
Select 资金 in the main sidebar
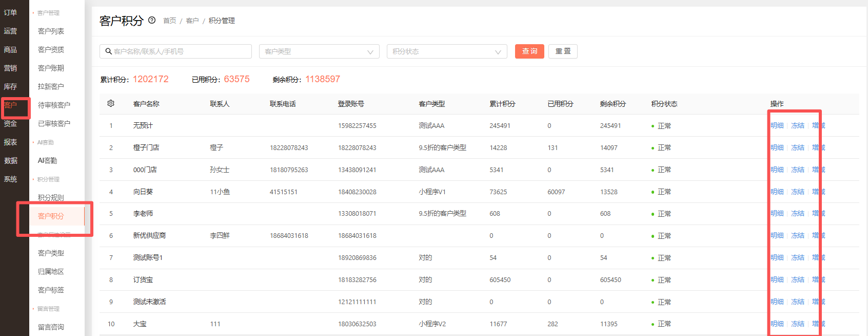click(10, 123)
